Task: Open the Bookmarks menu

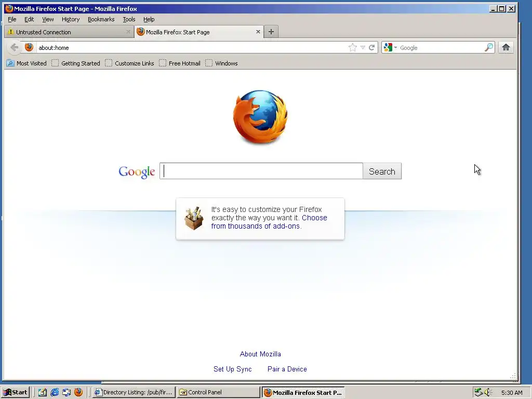Action: (101, 19)
